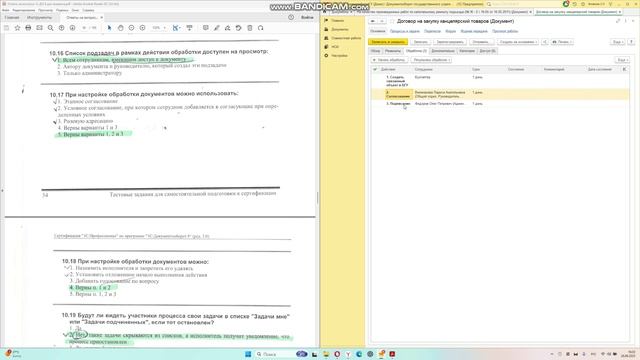640x360 pixels.
Task: Open the 1C home tab icon
Action: (x=324, y=12)
